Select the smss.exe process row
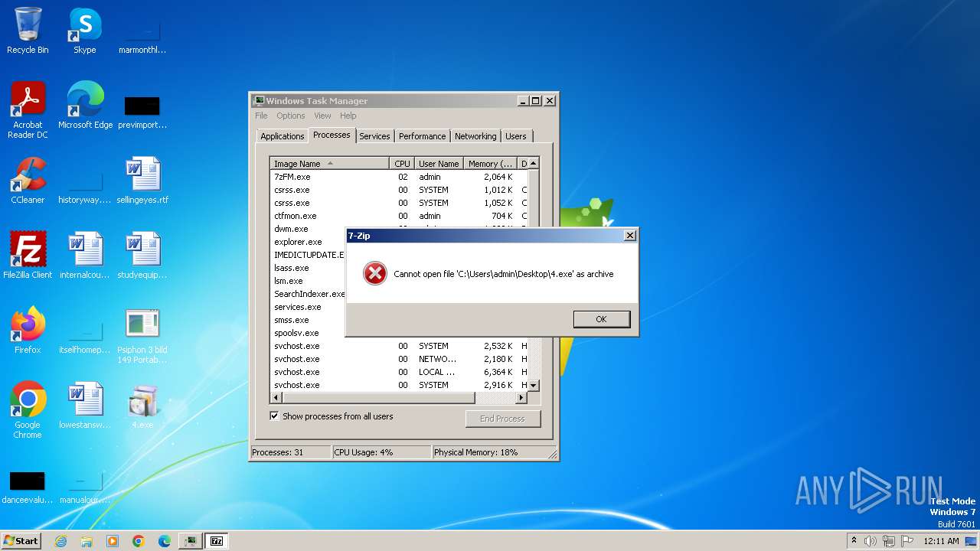This screenshot has width=980, height=551. (308, 320)
